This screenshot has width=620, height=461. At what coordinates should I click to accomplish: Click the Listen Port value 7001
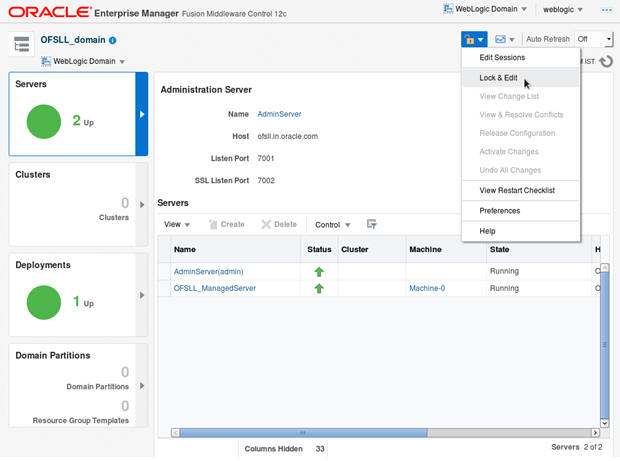(x=266, y=159)
